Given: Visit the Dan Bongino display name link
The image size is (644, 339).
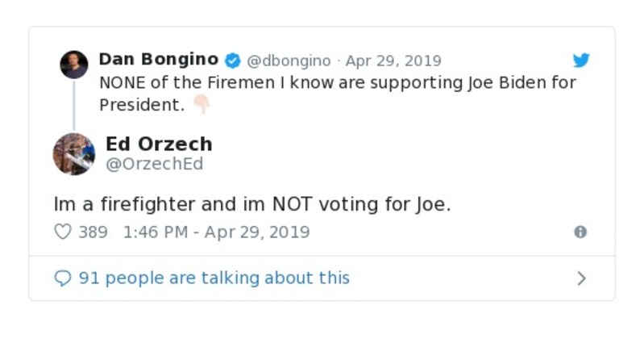Looking at the screenshot, I should tap(158, 60).
